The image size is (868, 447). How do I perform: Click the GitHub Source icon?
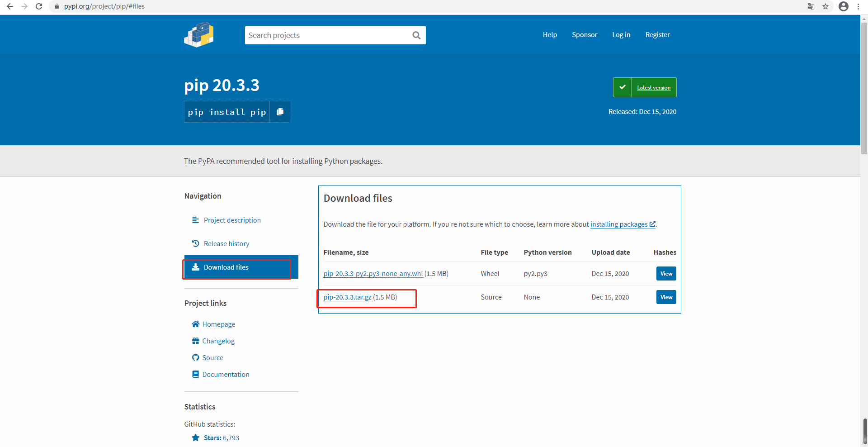point(196,357)
